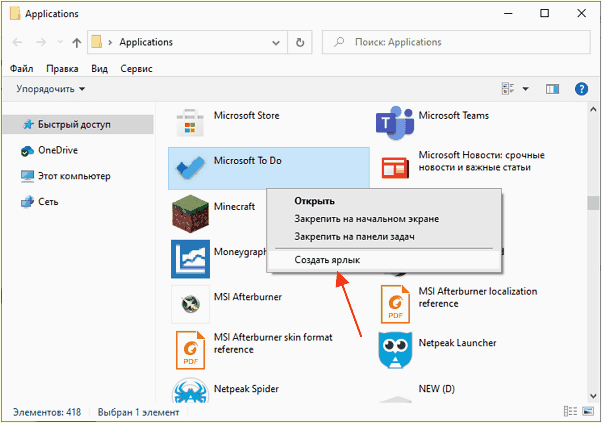Click the Applications breadcrumb in address bar
Screen dimensions: 602x423
tap(146, 42)
